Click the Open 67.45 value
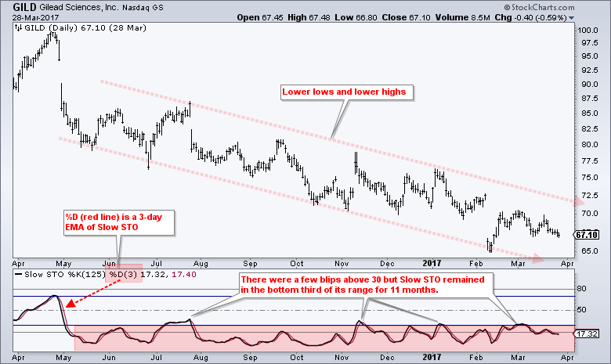The width and height of the screenshot is (611, 364). (260, 17)
